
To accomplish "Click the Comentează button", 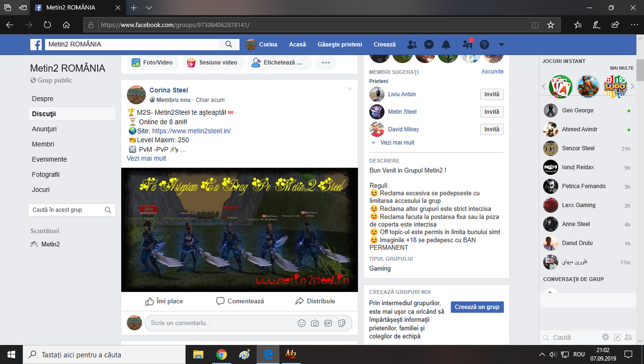I will click(240, 301).
